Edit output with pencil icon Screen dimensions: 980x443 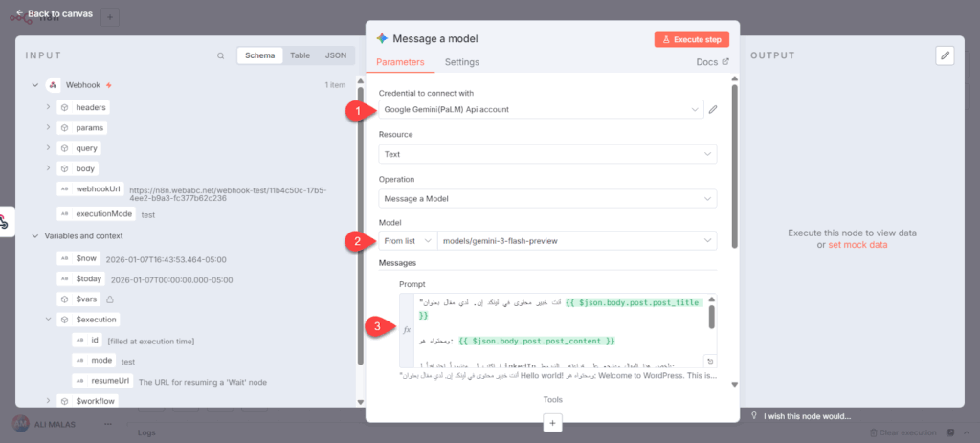coord(946,55)
